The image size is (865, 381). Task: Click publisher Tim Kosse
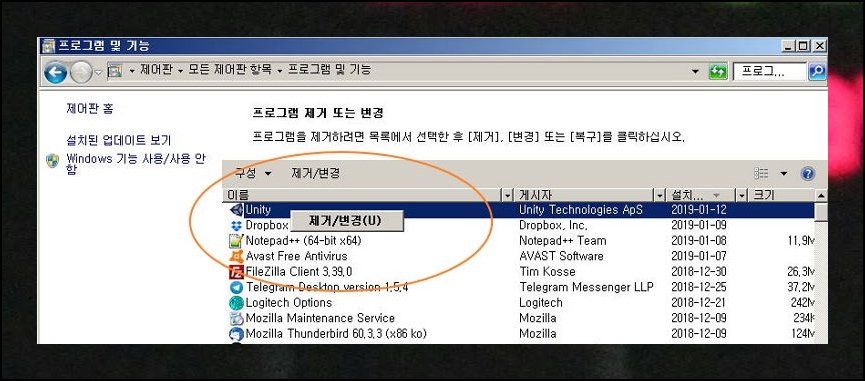[x=547, y=272]
